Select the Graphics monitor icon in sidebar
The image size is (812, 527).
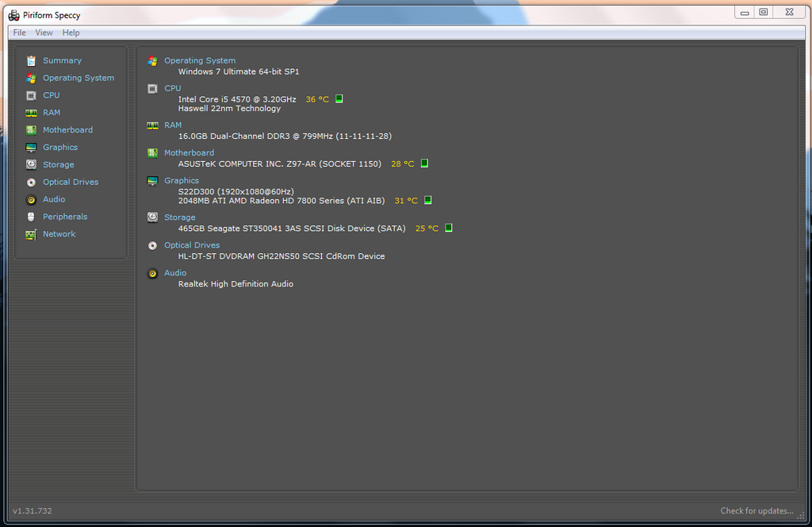click(x=31, y=148)
